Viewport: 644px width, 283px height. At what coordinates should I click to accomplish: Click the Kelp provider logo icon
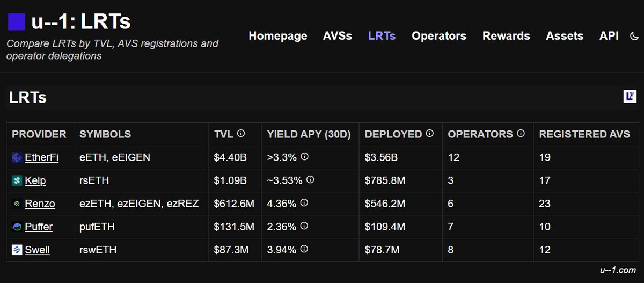coord(17,180)
